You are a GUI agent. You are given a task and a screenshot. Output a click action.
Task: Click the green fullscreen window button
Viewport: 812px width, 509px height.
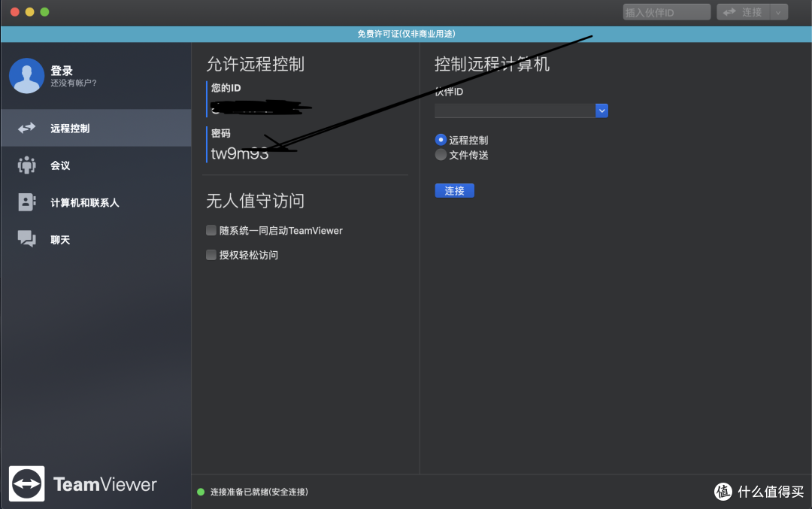(44, 12)
